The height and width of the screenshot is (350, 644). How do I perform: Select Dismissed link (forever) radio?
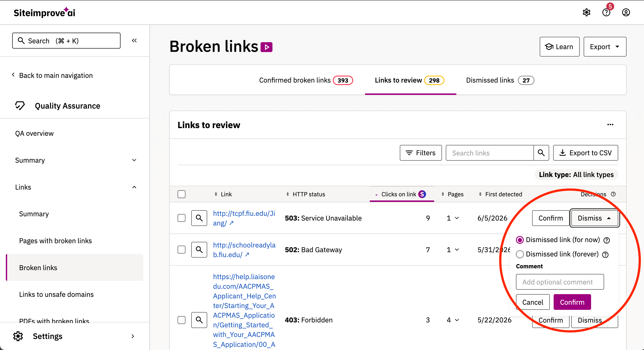tap(520, 254)
